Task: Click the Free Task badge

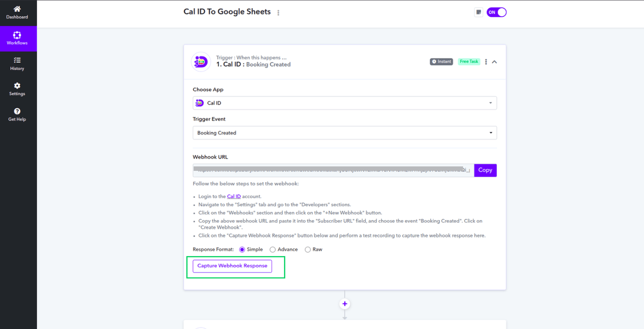Action: click(x=469, y=62)
